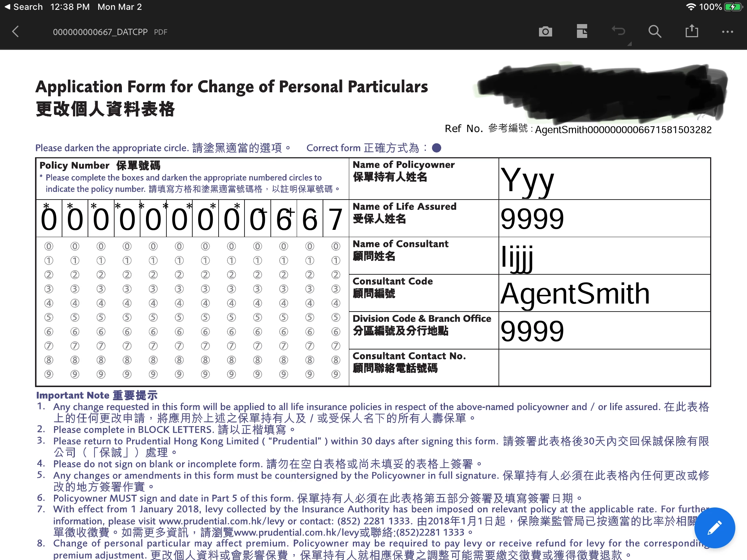Tap the undo arrow icon
The width and height of the screenshot is (747, 560).
[618, 31]
